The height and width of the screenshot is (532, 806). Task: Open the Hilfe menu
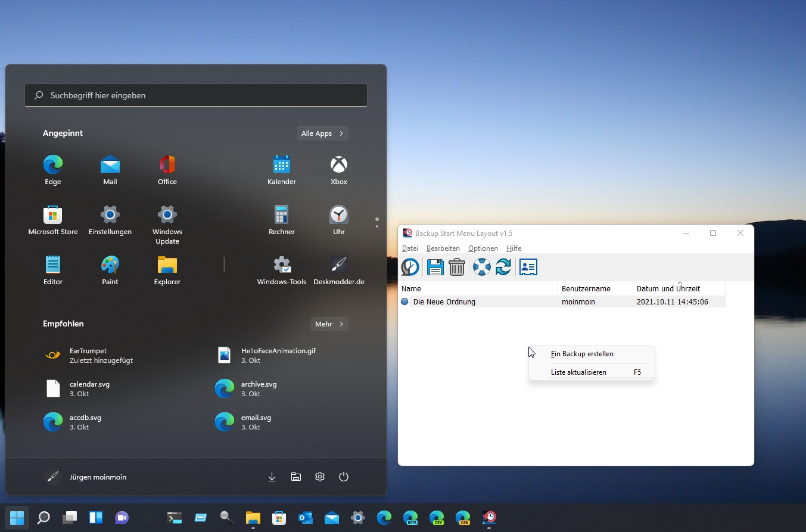point(514,248)
